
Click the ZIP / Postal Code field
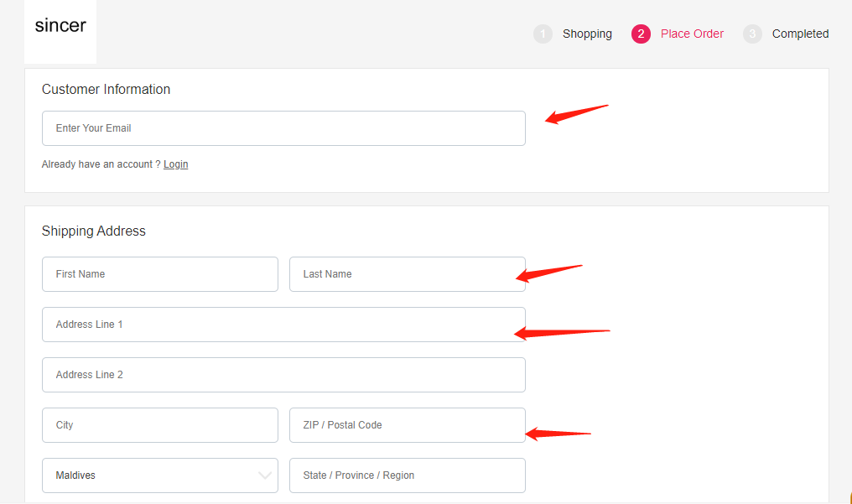click(x=407, y=425)
